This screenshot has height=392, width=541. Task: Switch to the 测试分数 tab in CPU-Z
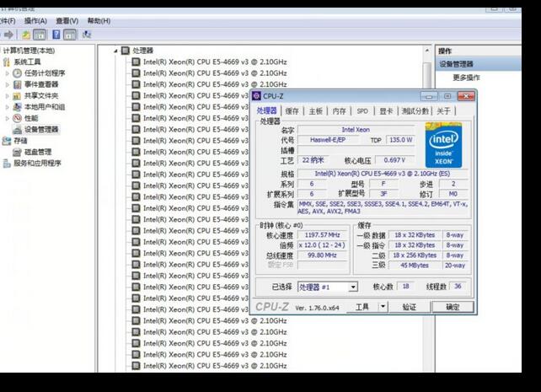click(415, 111)
